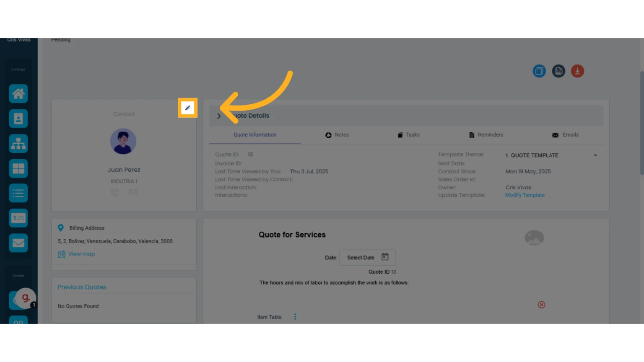Viewport: 644px width, 362px height.
Task: Click the quote logo image placeholder
Action: [x=534, y=238]
